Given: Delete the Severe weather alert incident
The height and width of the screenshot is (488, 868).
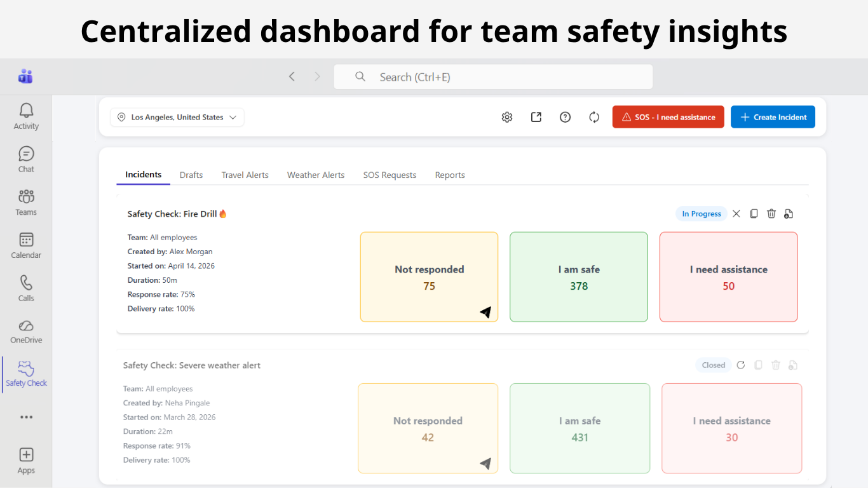Looking at the screenshot, I should point(776,365).
